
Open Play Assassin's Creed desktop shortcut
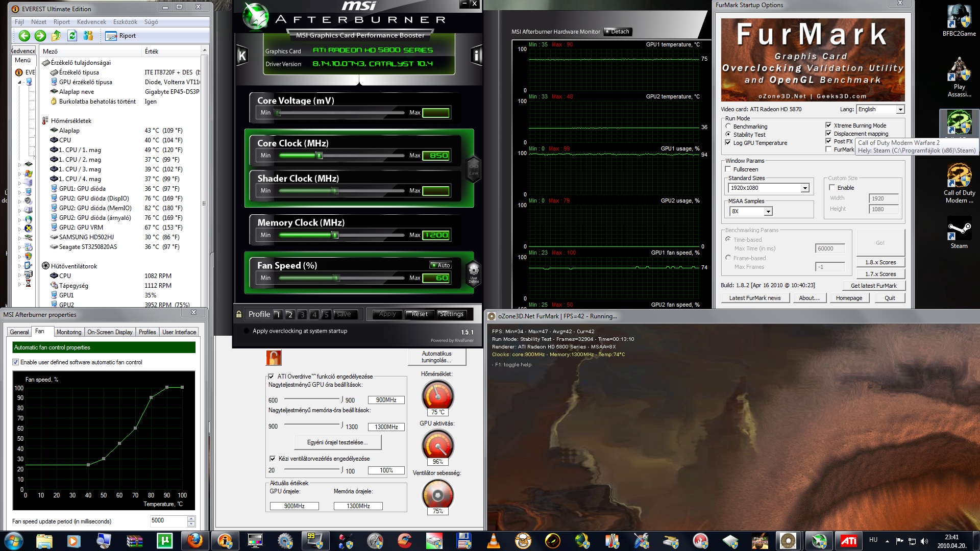pos(959,77)
